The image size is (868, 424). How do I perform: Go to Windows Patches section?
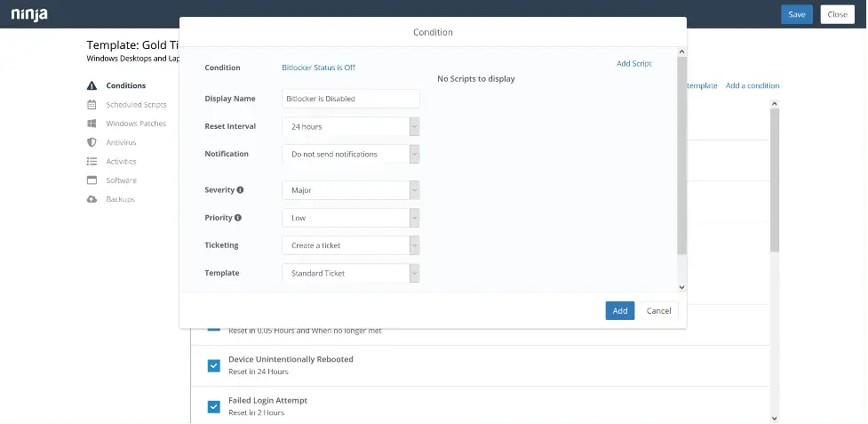(136, 124)
